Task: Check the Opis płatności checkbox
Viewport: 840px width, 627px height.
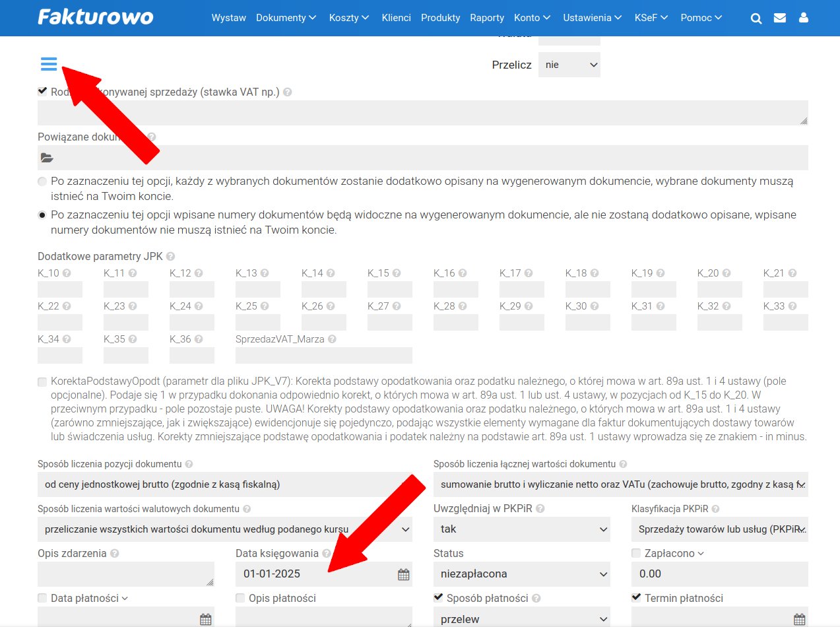Action: (x=240, y=598)
